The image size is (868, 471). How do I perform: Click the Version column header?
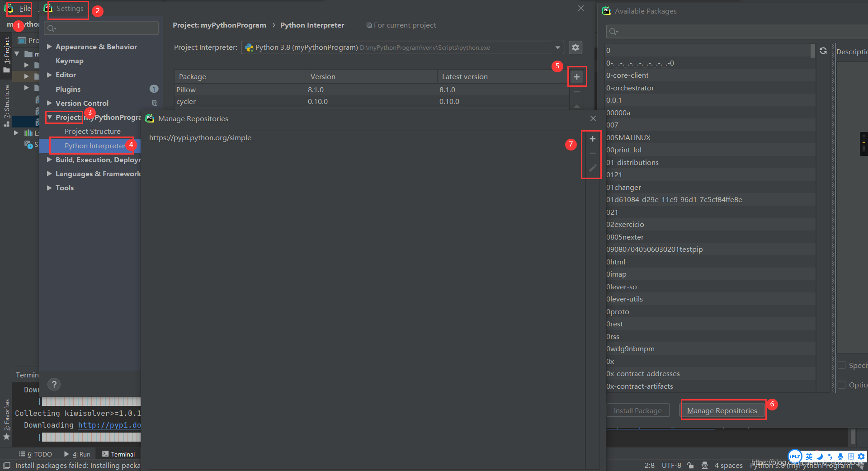371,77
